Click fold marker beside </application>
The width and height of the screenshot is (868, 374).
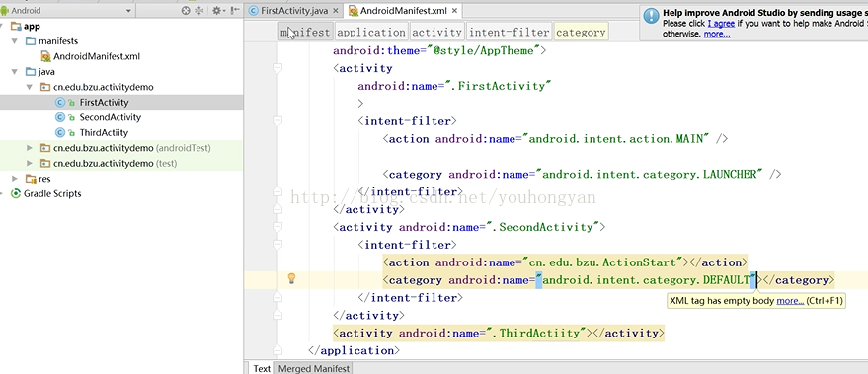click(277, 350)
